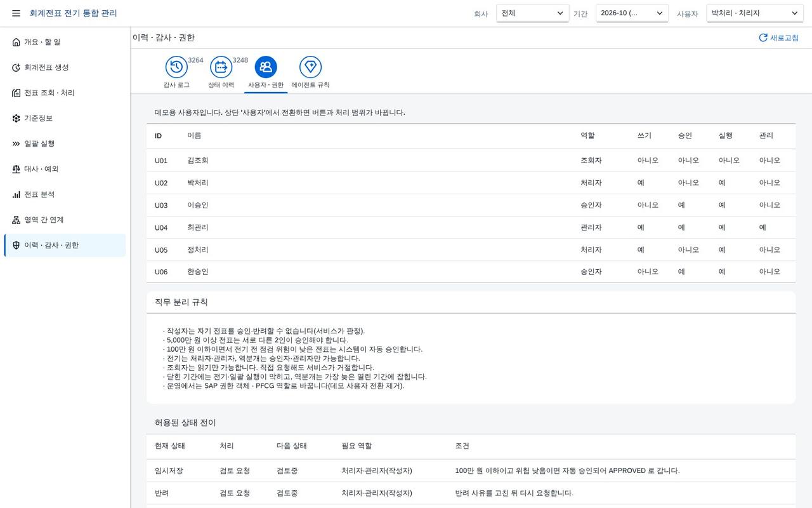Click the 대사 · 예외 scale icon

coord(16,169)
